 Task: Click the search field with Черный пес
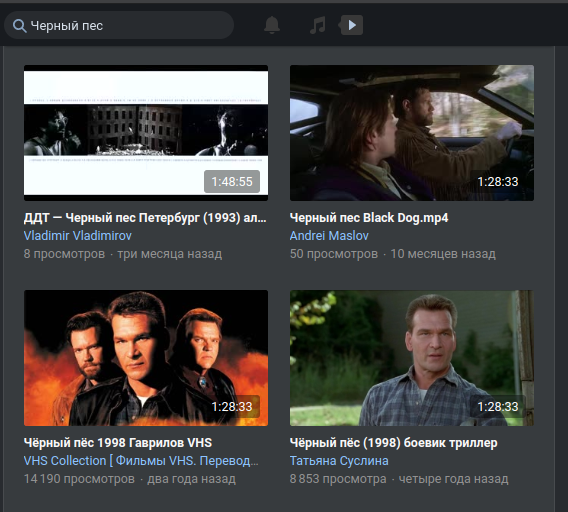[119, 25]
